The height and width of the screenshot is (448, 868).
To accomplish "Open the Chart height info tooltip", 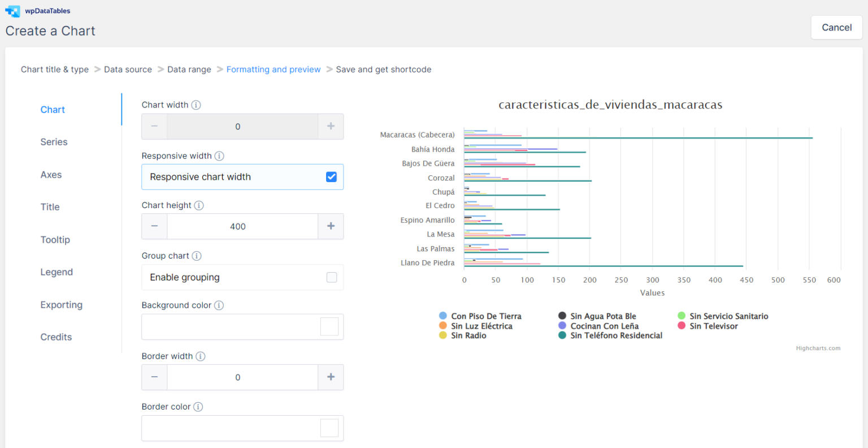I will click(198, 205).
